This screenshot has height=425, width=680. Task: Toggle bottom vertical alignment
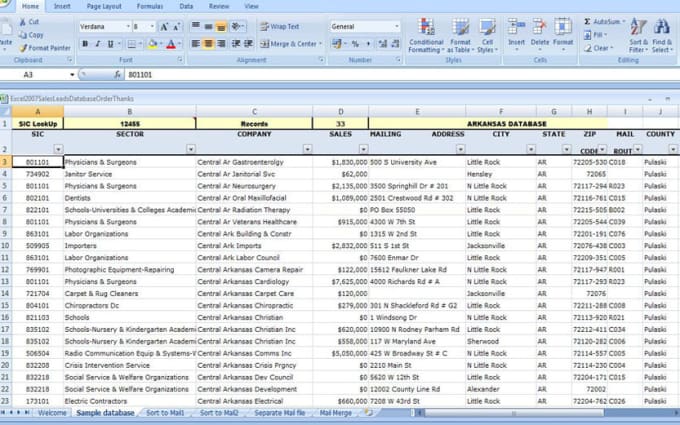coord(221,26)
